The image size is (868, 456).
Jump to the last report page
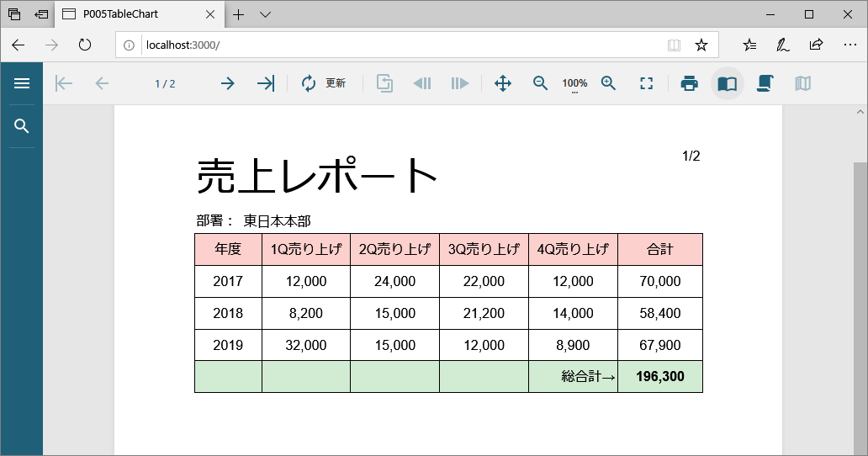pyautogui.click(x=265, y=83)
